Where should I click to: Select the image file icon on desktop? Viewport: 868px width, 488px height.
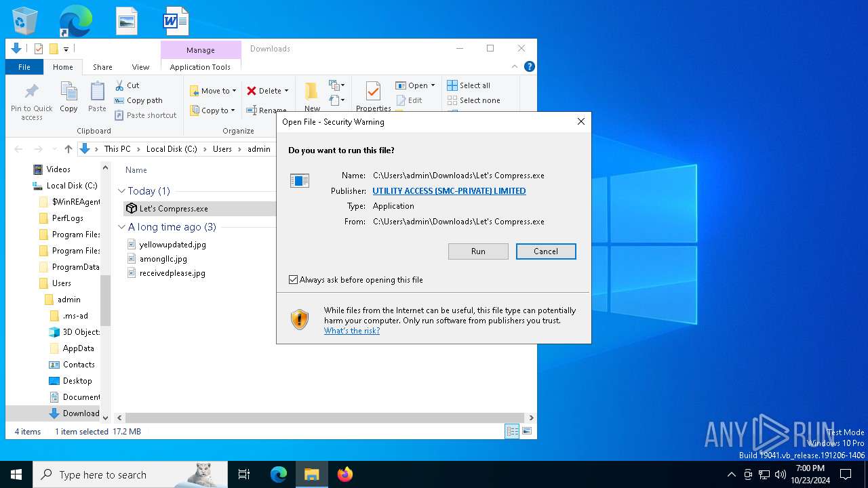pyautogui.click(x=126, y=21)
